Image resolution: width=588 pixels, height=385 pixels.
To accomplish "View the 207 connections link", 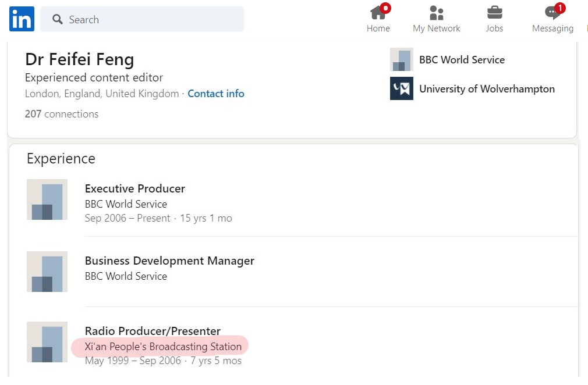I will [x=62, y=114].
